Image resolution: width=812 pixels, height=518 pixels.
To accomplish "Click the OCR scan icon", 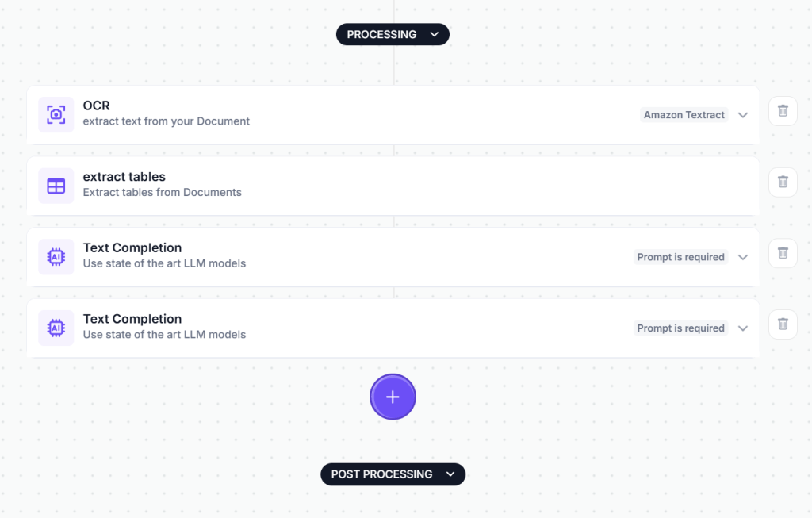I will [x=56, y=114].
